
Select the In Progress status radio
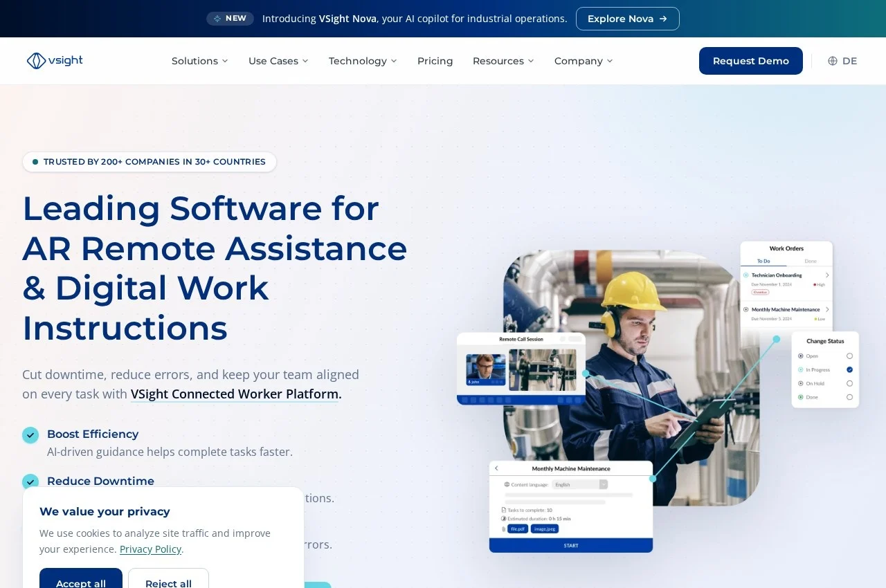849,369
